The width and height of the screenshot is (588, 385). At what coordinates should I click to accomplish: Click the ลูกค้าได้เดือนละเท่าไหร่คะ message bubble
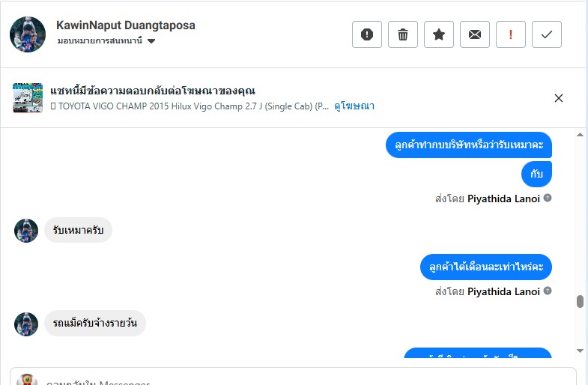point(485,267)
